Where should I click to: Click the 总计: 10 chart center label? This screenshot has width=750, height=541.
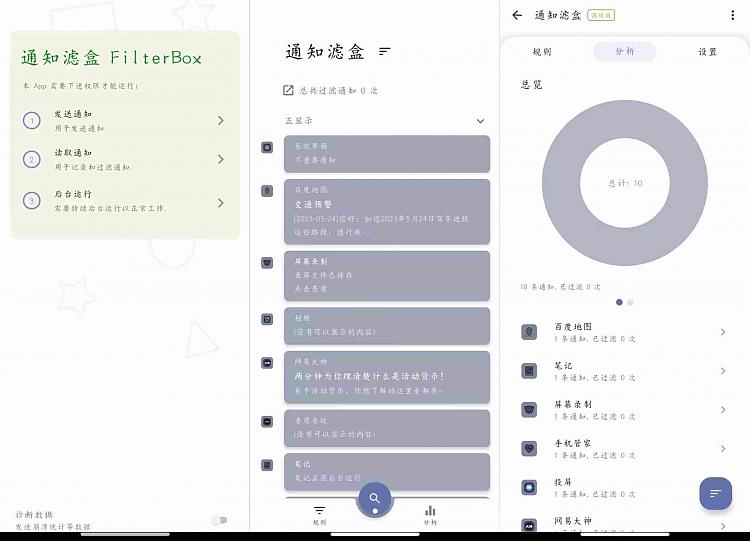coord(625,183)
